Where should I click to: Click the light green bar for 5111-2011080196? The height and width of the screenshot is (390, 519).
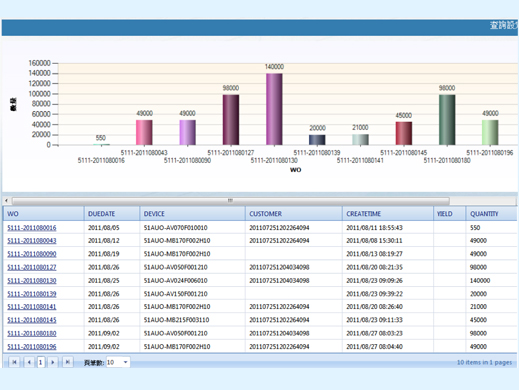[490, 132]
